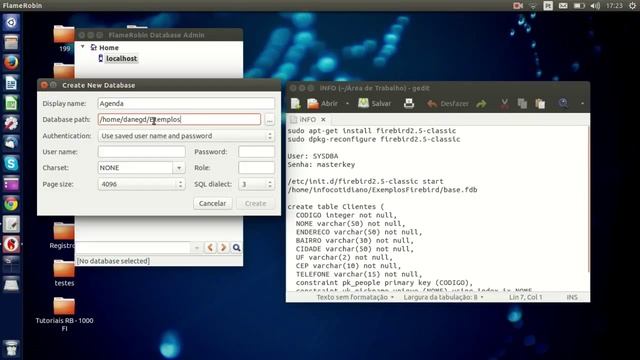The image size is (640, 360).
Task: Open the session gear menu in top panel
Action: 632,5
